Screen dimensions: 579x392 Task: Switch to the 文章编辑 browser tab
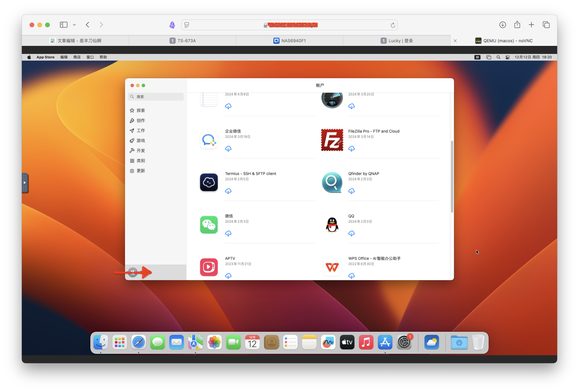tap(75, 41)
